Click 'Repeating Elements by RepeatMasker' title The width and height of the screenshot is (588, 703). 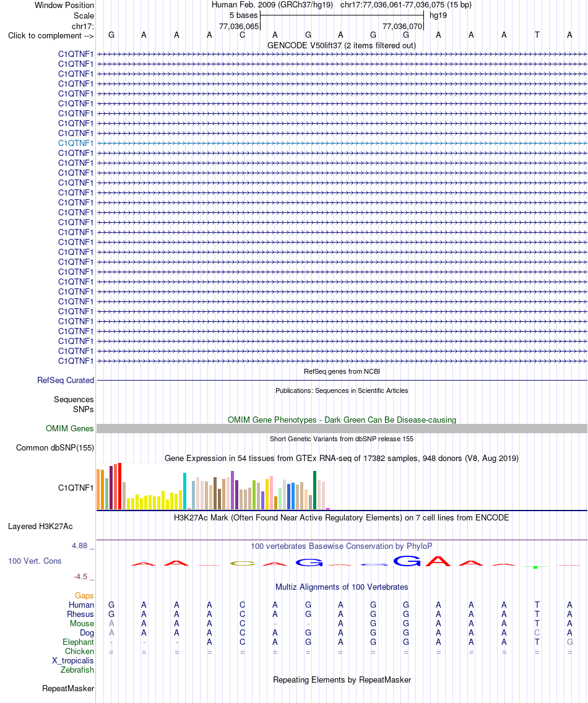[x=342, y=680]
